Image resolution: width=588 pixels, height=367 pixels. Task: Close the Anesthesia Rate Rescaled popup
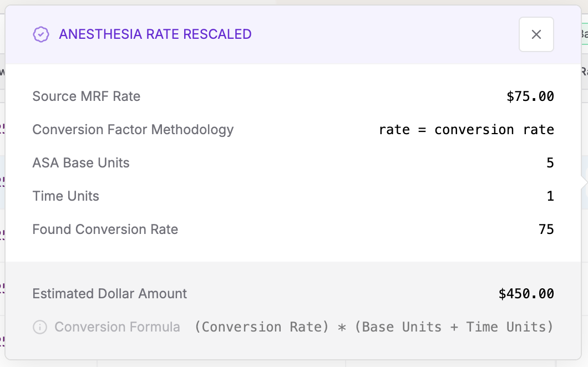click(536, 34)
